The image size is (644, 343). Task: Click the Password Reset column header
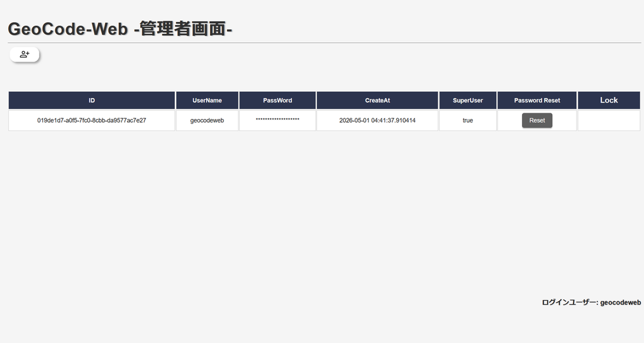[x=537, y=100]
